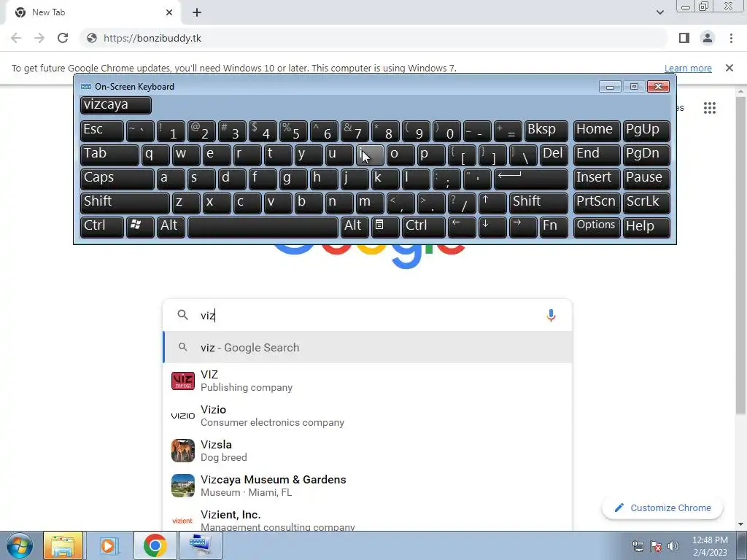Open the Google apps grid
Screen dimensions: 747x560
pyautogui.click(x=709, y=108)
